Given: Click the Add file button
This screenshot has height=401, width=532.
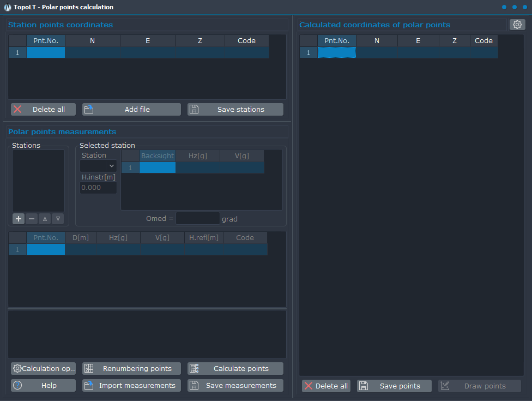Looking at the screenshot, I should (x=131, y=109).
